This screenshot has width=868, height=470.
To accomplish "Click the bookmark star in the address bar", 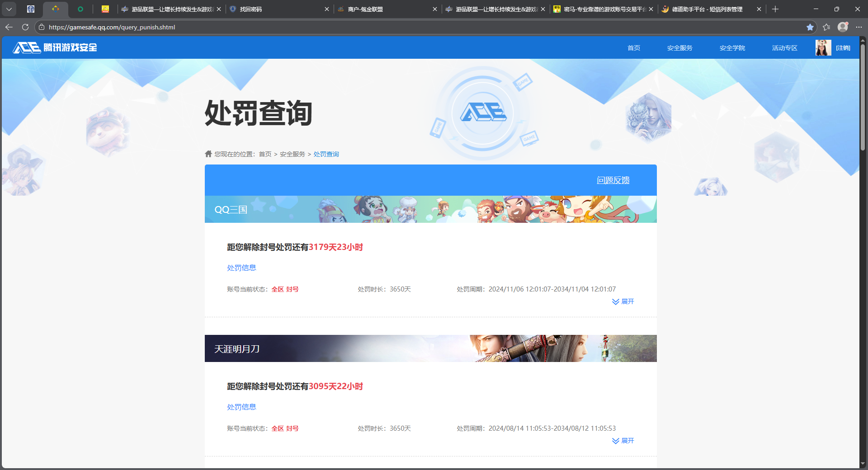I will pyautogui.click(x=810, y=27).
